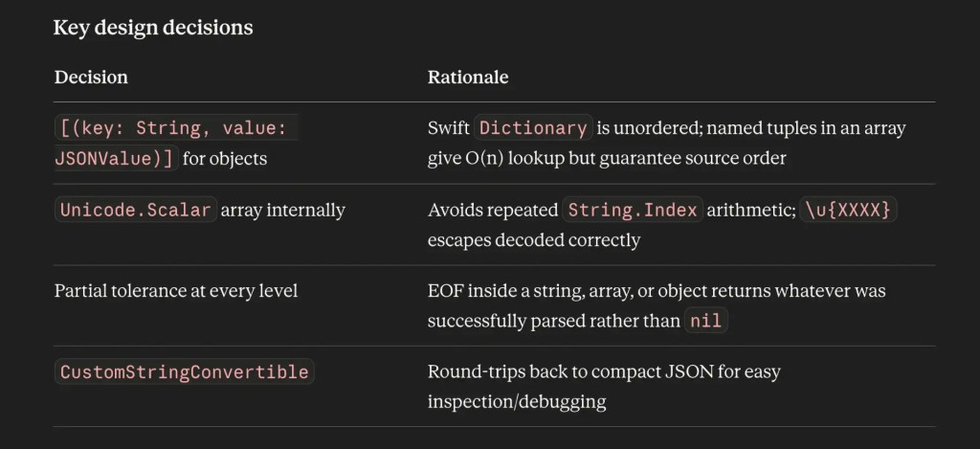Image resolution: width=980 pixels, height=449 pixels.
Task: Click the "CustomStringConvertible" inline code
Action: (x=184, y=372)
